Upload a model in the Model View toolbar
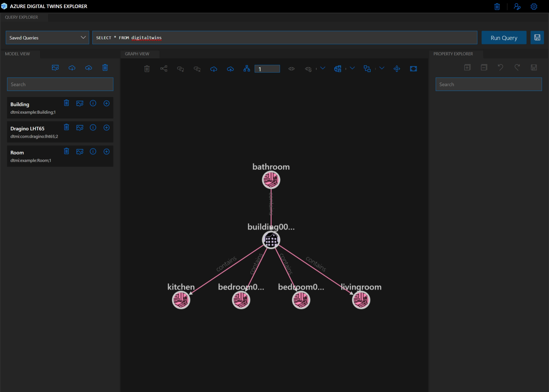Screen dimensions: 549x392 [89, 68]
